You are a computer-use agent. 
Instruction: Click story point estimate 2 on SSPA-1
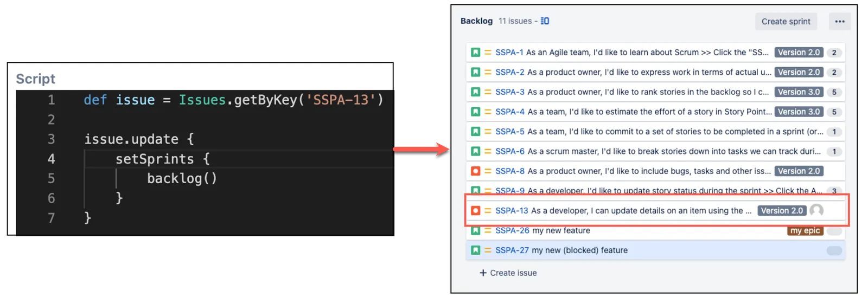click(834, 53)
